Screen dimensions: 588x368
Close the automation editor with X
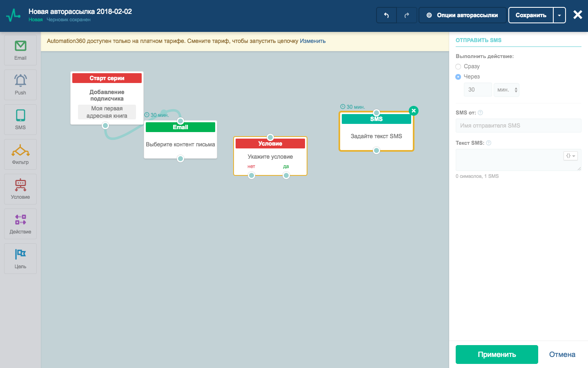point(577,15)
